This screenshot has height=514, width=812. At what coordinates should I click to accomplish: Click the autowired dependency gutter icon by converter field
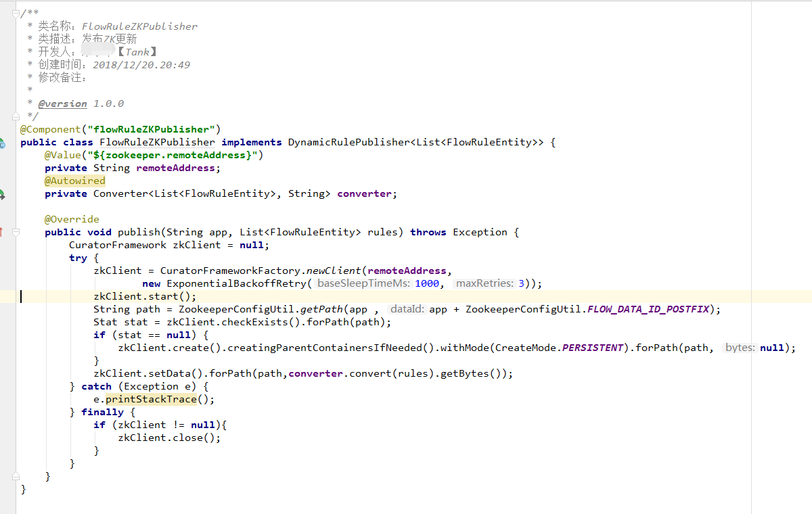2,194
